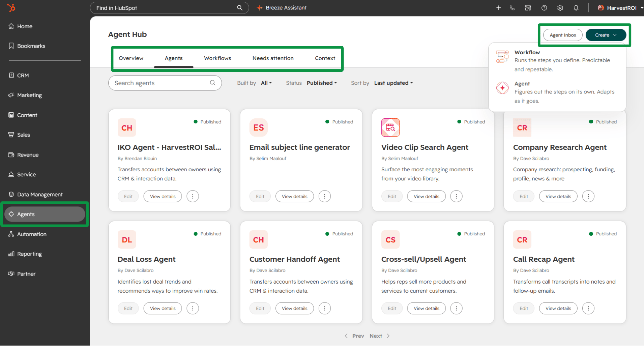
Task: Open Breeze Assistant
Action: point(282,8)
